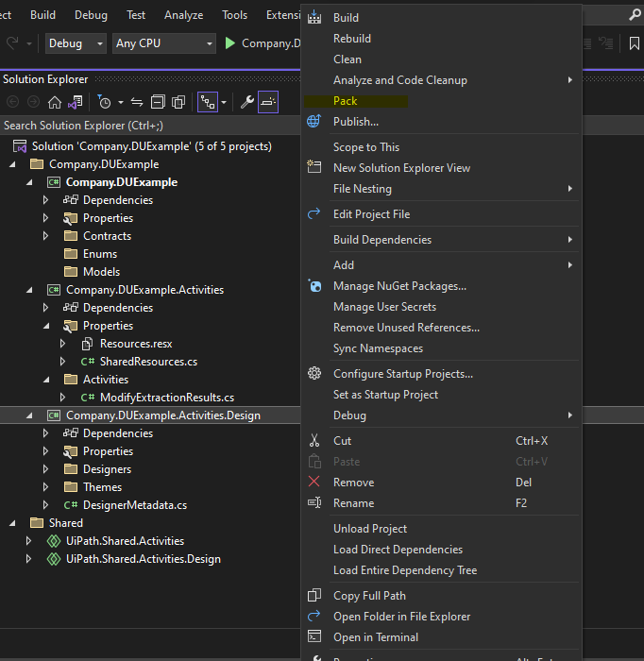Select Open in Terminal
The height and width of the screenshot is (661, 644).
coord(441,637)
